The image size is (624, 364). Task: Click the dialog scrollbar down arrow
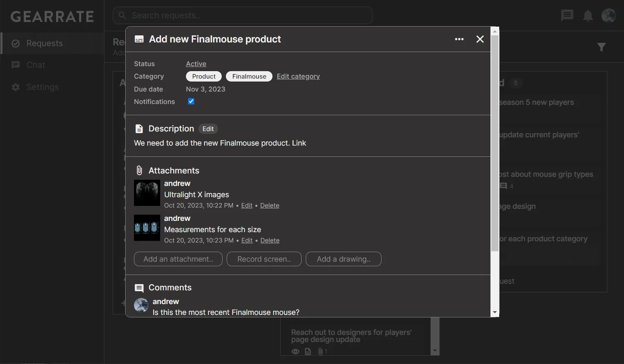pyautogui.click(x=495, y=312)
